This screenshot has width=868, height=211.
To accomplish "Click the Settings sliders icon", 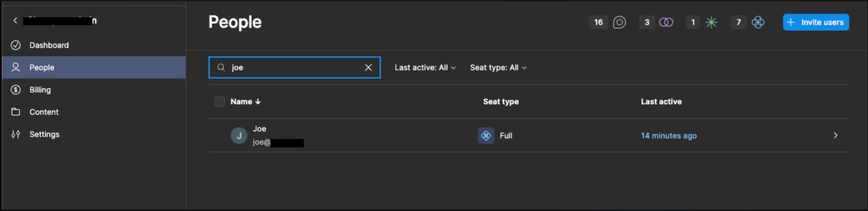I will pyautogui.click(x=15, y=134).
